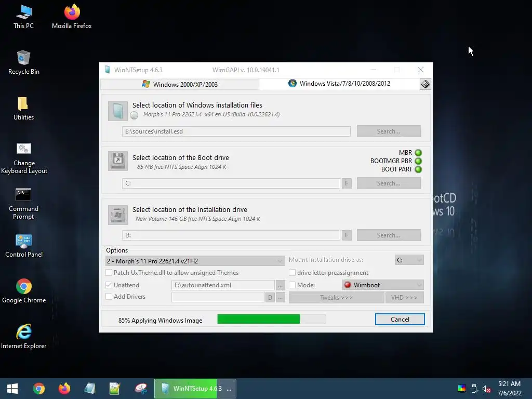The image size is (532, 399).
Task: Click the WimGAPI v. 10.0.19041.1 title text
Action: [x=246, y=70]
